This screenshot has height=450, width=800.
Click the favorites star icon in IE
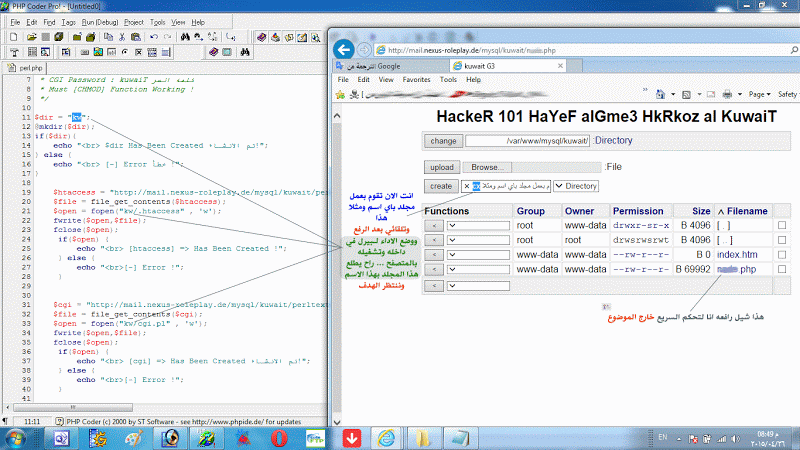tap(340, 94)
